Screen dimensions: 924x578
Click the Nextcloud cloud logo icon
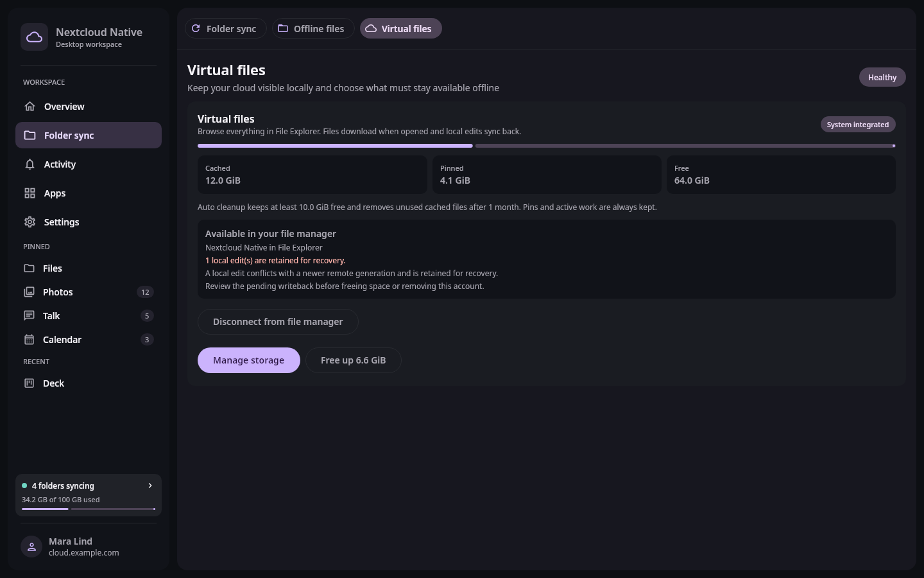(x=34, y=37)
